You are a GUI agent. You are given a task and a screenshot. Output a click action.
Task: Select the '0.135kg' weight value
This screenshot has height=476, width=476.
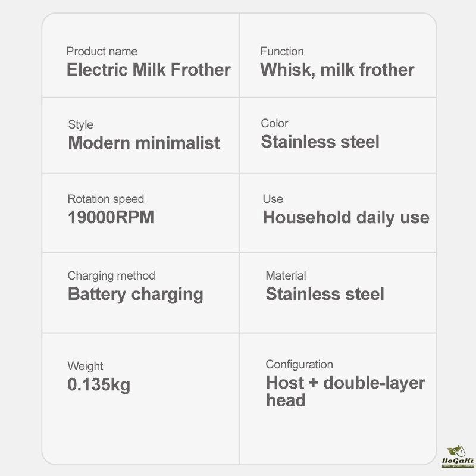(x=99, y=384)
